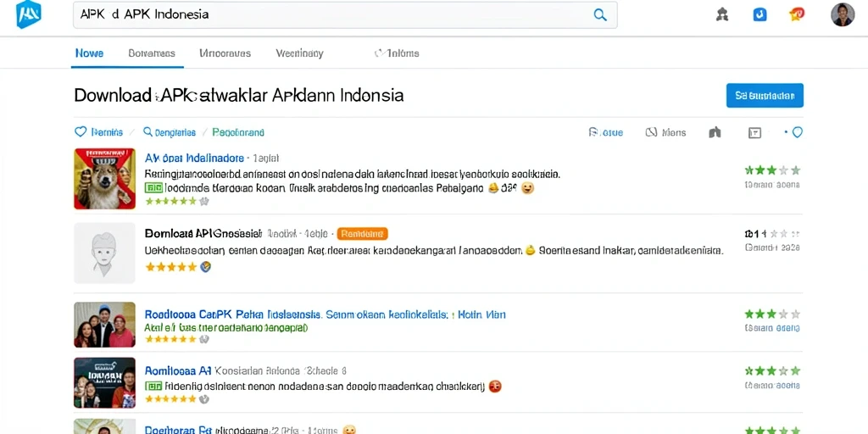
Task: Open the extensions puzzle icon in header
Action: click(722, 14)
